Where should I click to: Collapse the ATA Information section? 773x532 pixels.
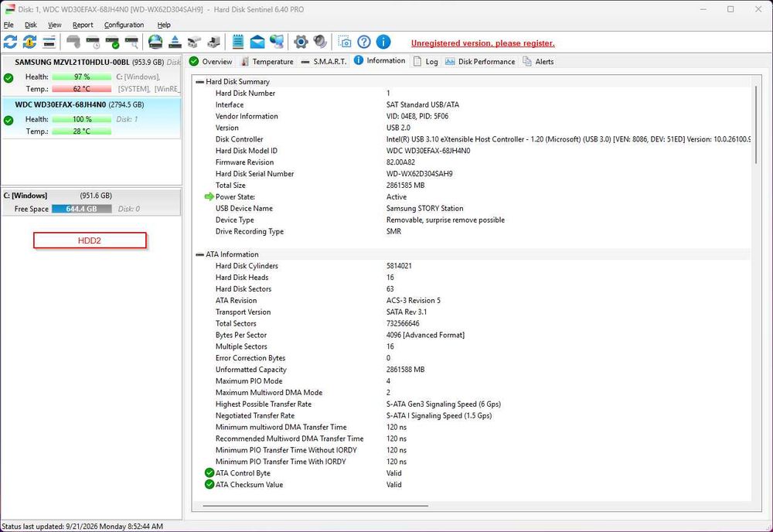[x=199, y=254]
